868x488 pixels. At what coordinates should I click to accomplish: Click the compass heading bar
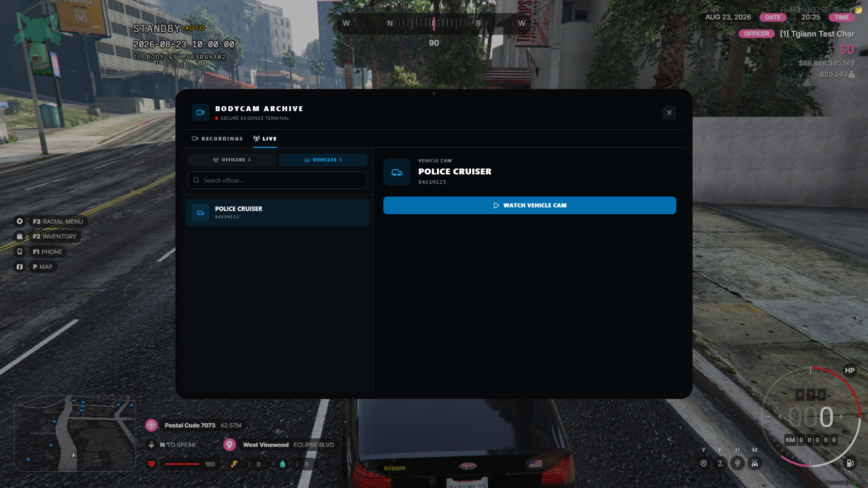pyautogui.click(x=434, y=23)
